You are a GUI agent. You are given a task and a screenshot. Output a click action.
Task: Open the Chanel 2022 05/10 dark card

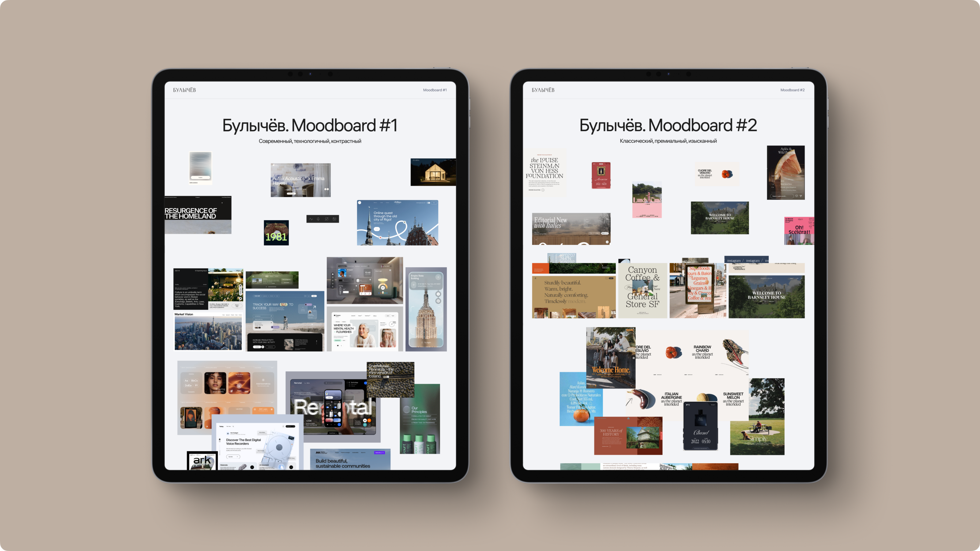coord(700,426)
